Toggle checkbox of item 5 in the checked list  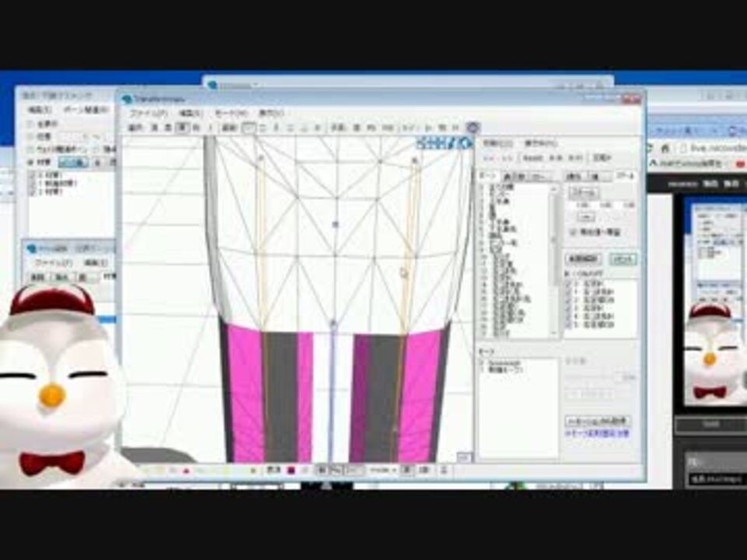click(x=569, y=325)
